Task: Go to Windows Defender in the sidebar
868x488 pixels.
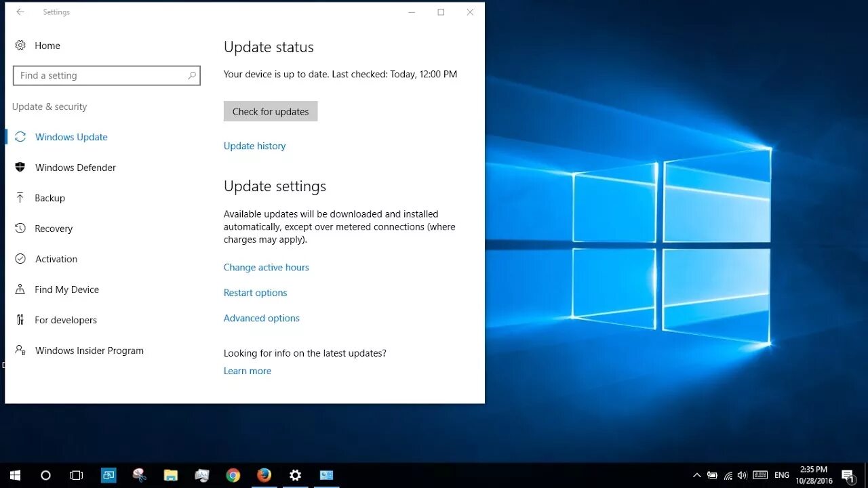Action: pyautogui.click(x=75, y=167)
